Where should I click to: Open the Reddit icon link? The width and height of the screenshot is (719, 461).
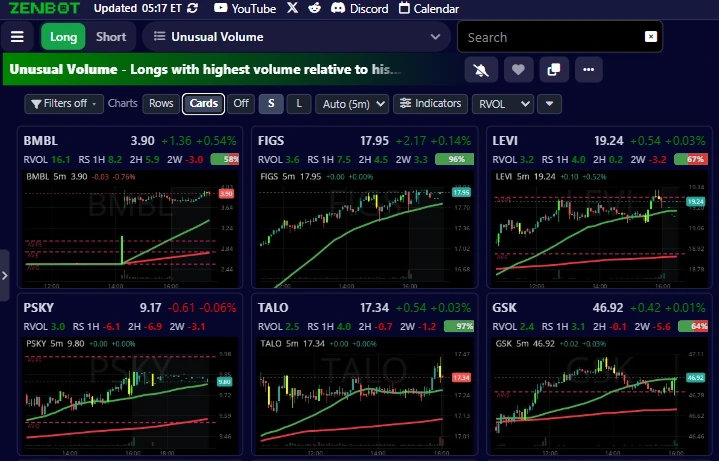pos(315,8)
